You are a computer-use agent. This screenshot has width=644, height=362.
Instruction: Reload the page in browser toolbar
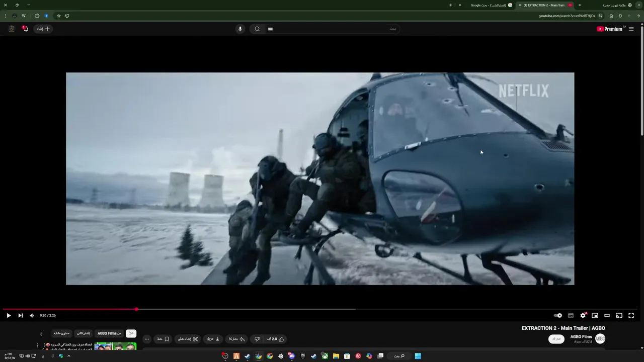tap(620, 16)
